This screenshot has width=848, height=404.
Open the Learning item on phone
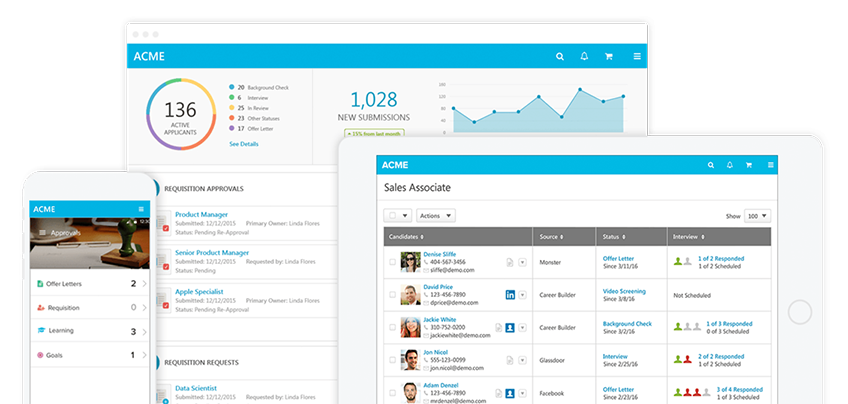click(90, 331)
